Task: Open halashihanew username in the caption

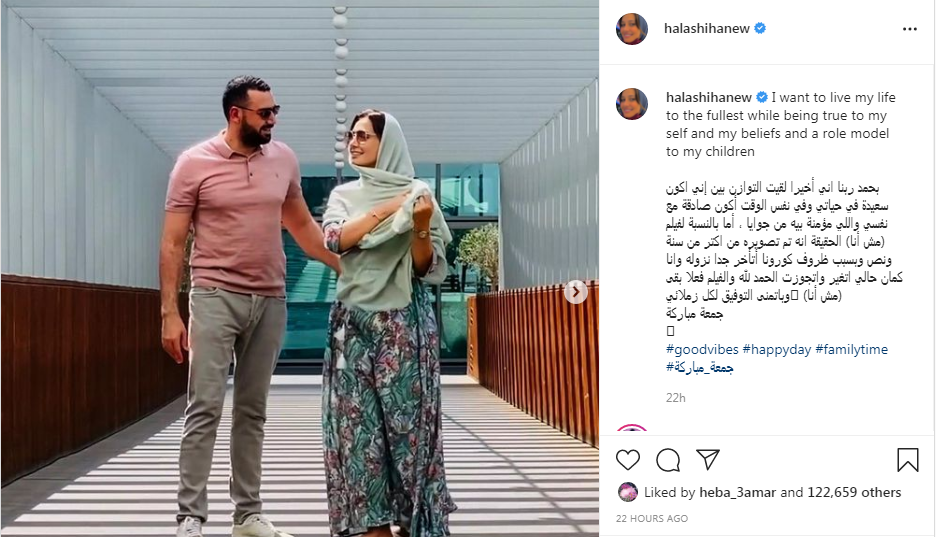Action: pos(709,97)
